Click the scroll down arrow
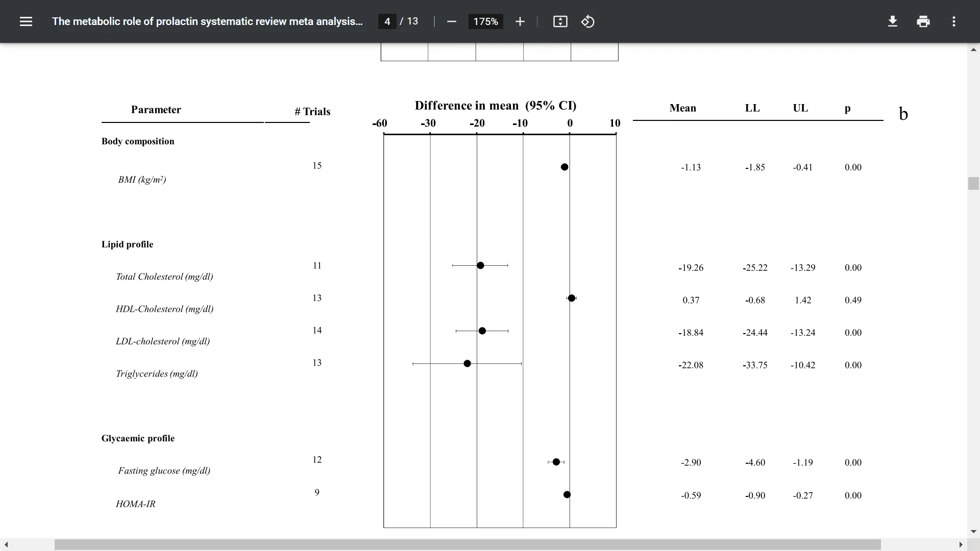 click(973, 532)
